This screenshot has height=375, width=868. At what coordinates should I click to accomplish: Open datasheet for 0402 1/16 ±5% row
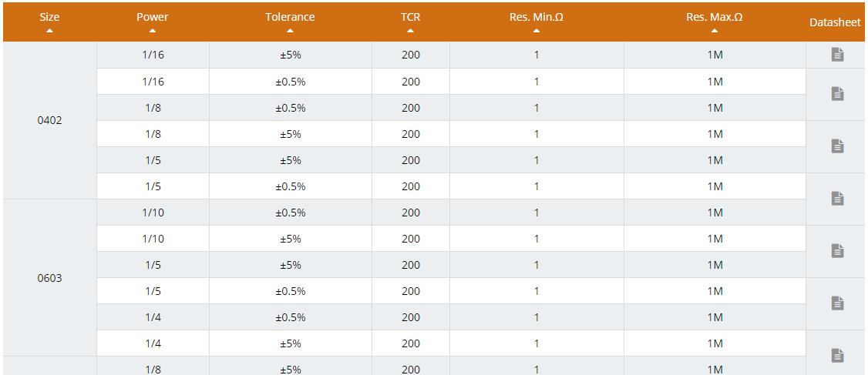tap(837, 55)
